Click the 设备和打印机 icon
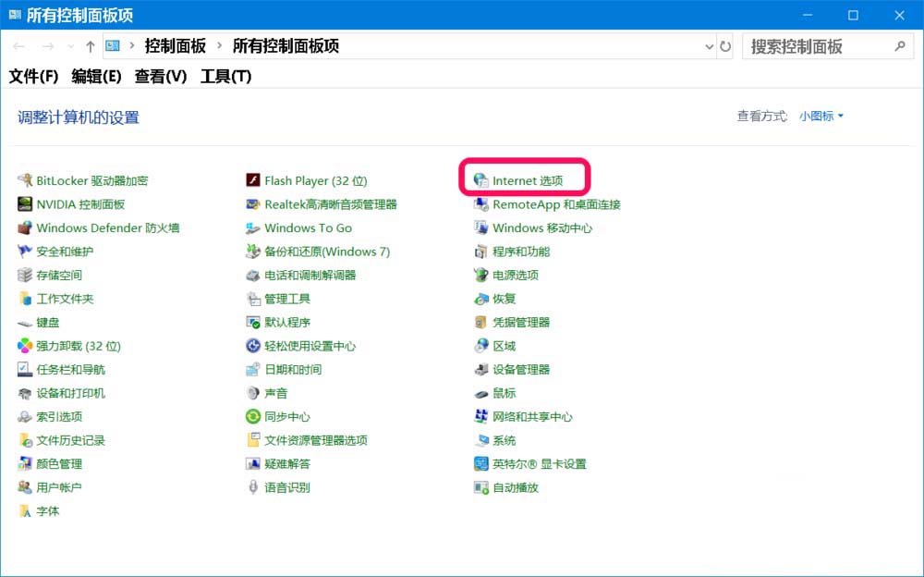Image resolution: width=924 pixels, height=577 pixels. [x=25, y=393]
